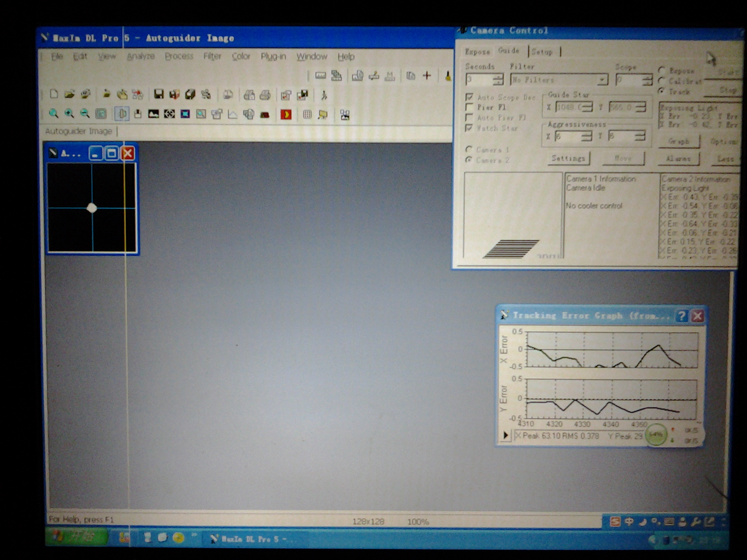This screenshot has height=560, width=747.
Task: Uncheck the Watch Star checkbox
Action: click(x=469, y=128)
